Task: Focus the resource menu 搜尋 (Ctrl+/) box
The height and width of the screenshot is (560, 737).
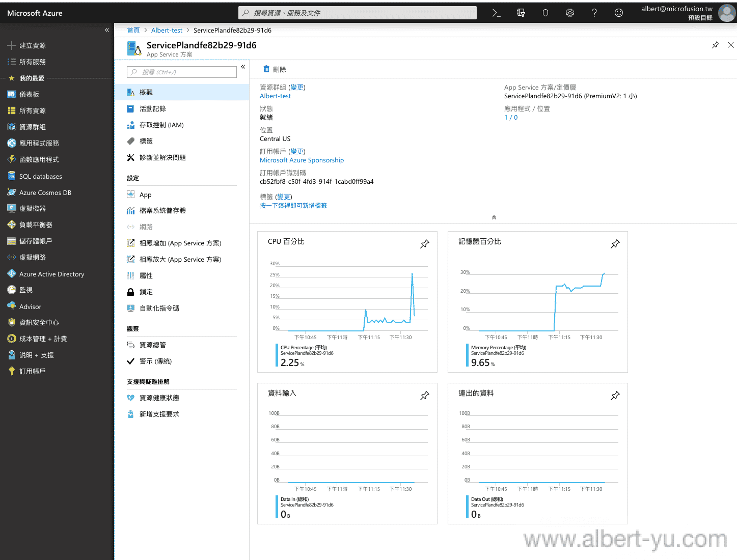Action: 182,72
